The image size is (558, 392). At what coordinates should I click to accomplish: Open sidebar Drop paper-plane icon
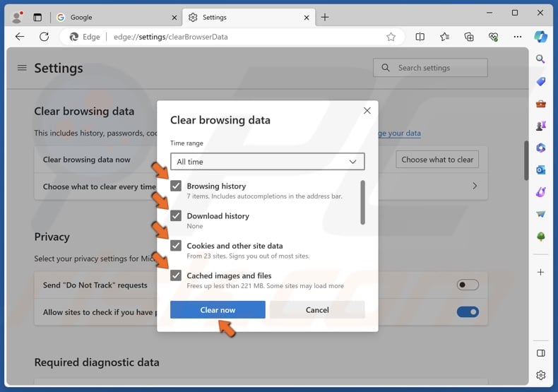[x=540, y=214]
